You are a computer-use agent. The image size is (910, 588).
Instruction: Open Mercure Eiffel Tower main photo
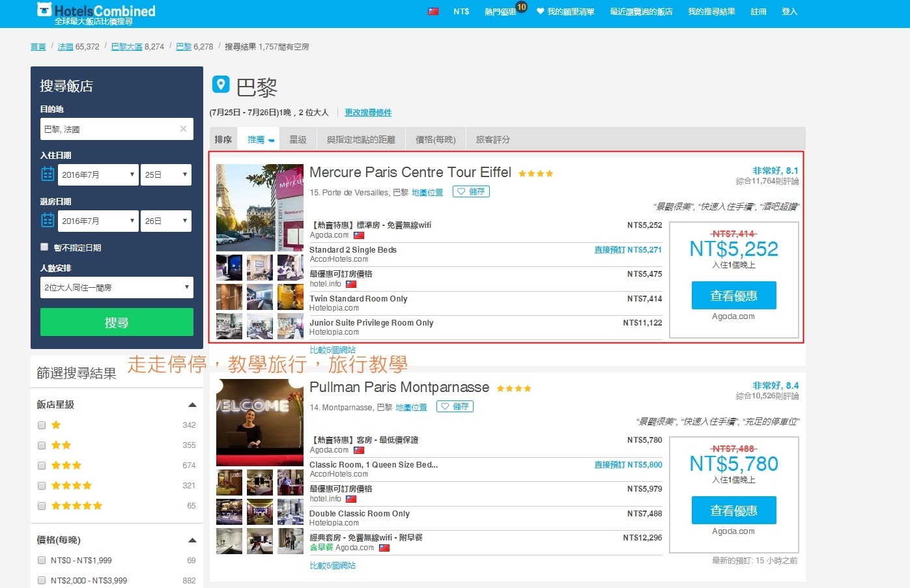pos(260,208)
